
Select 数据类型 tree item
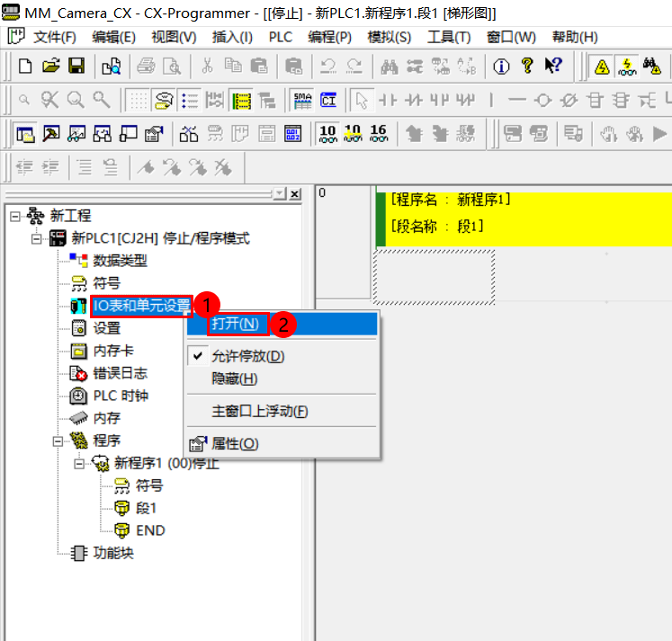click(x=120, y=261)
